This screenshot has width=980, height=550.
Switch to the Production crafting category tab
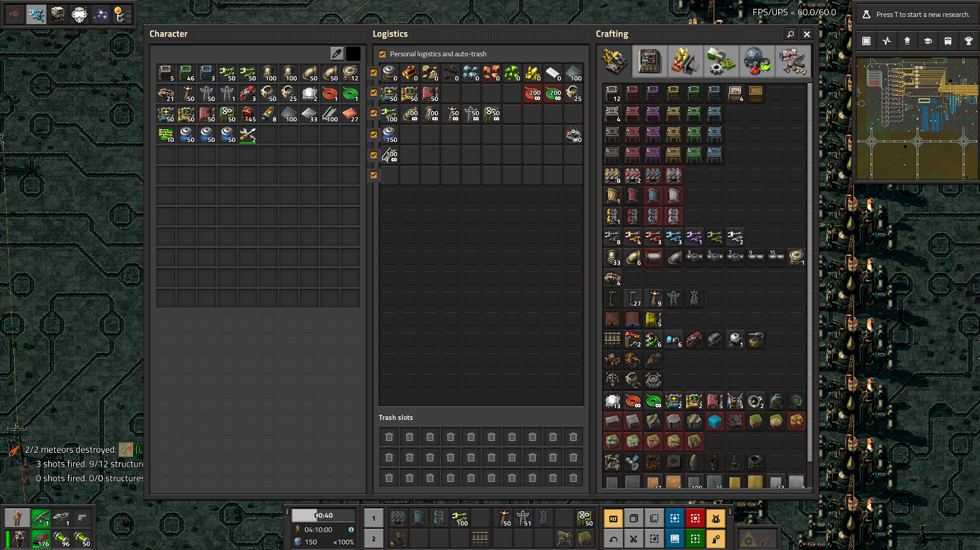pyautogui.click(x=650, y=61)
